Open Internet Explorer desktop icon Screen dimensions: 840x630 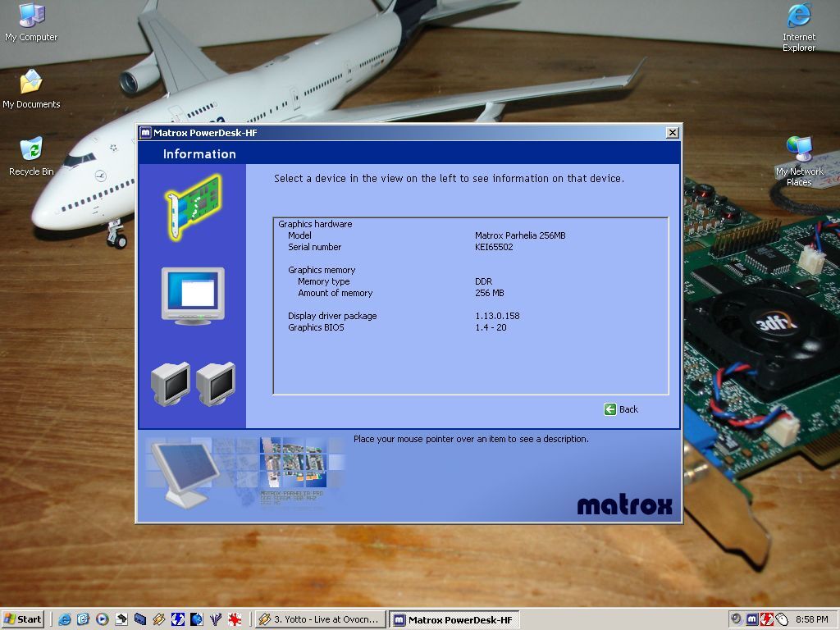[x=799, y=27]
